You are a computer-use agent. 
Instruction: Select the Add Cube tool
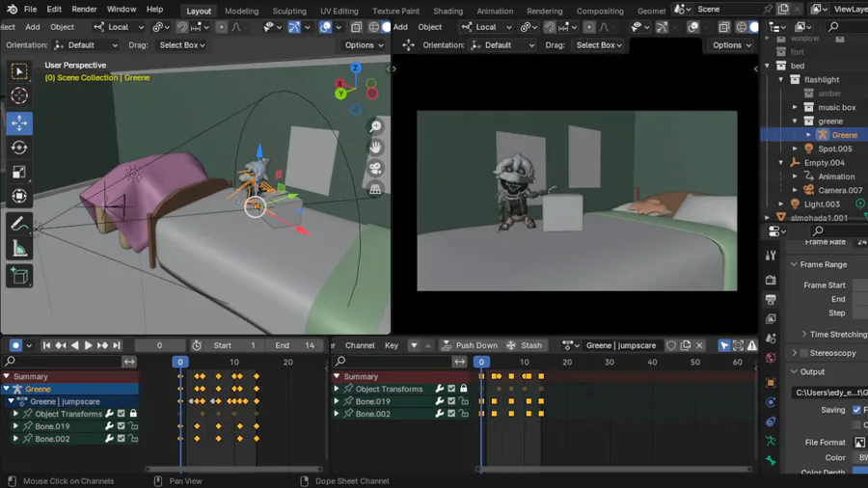point(19,276)
